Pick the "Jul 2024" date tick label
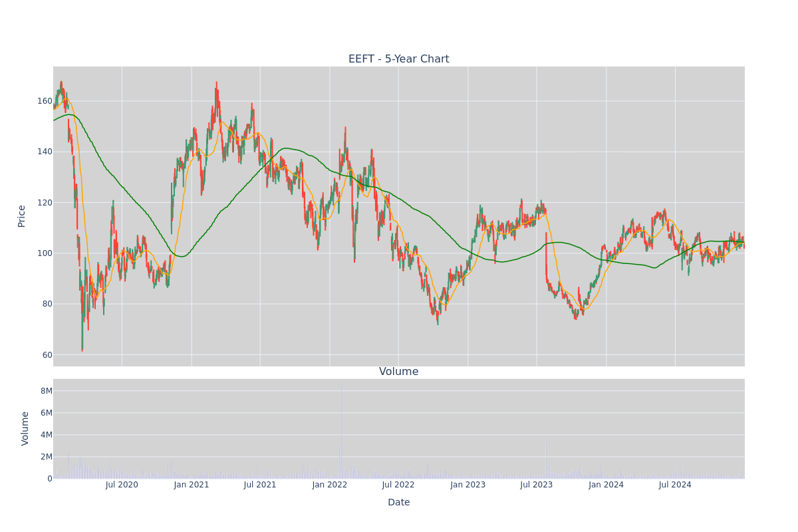 675,485
